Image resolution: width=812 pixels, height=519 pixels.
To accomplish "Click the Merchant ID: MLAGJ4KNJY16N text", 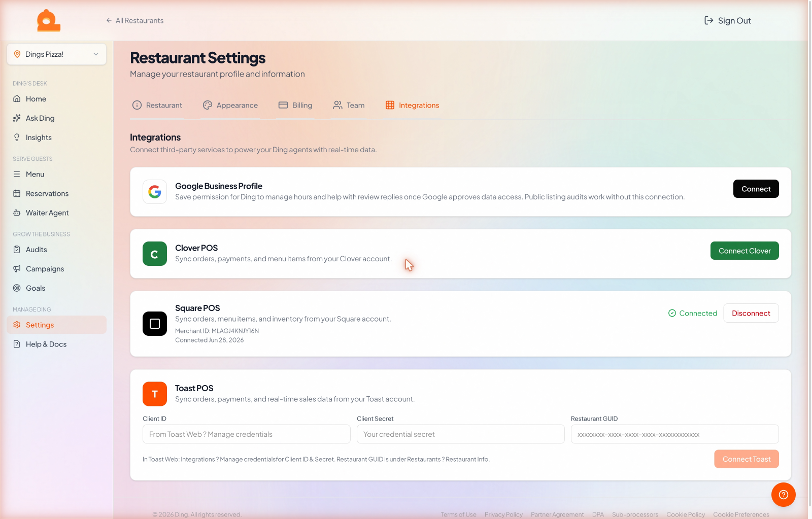I will coord(217,331).
